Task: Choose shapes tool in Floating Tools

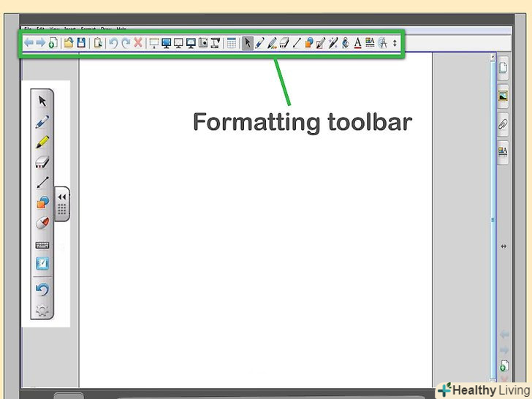Action: (42, 202)
